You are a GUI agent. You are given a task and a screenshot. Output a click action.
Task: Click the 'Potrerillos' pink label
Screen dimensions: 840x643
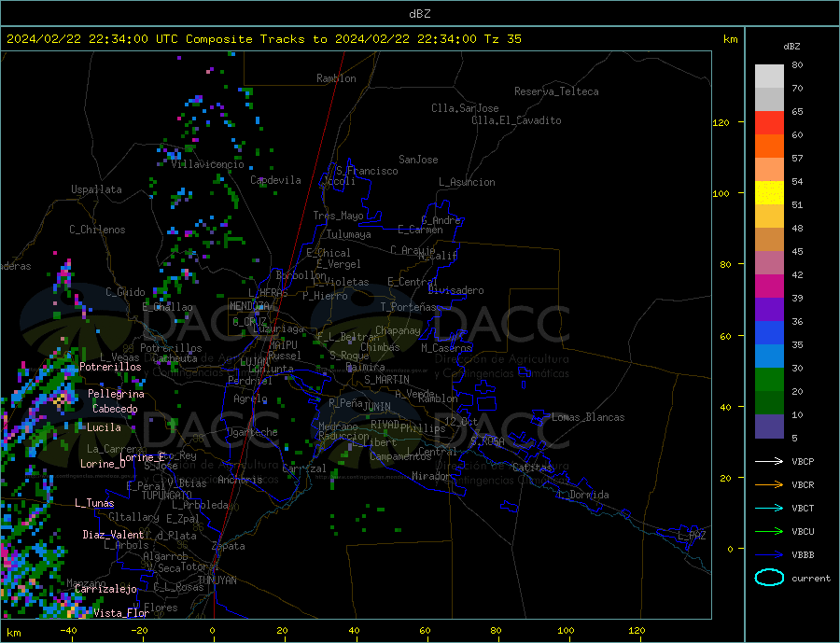click(110, 367)
